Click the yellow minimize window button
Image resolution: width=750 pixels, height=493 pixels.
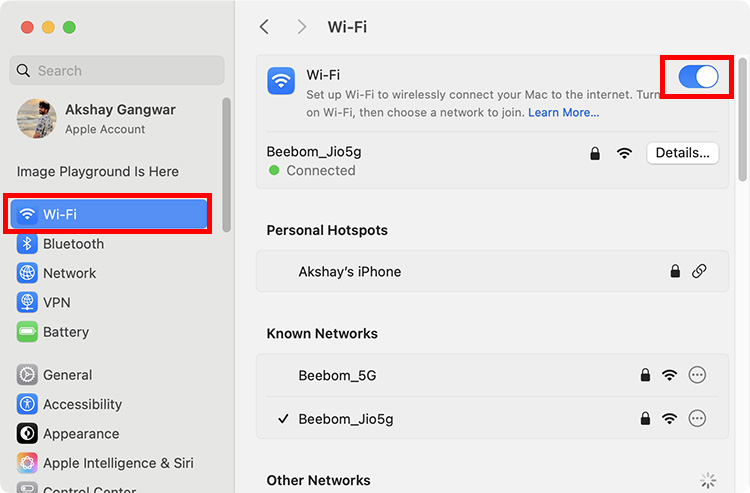tap(48, 27)
